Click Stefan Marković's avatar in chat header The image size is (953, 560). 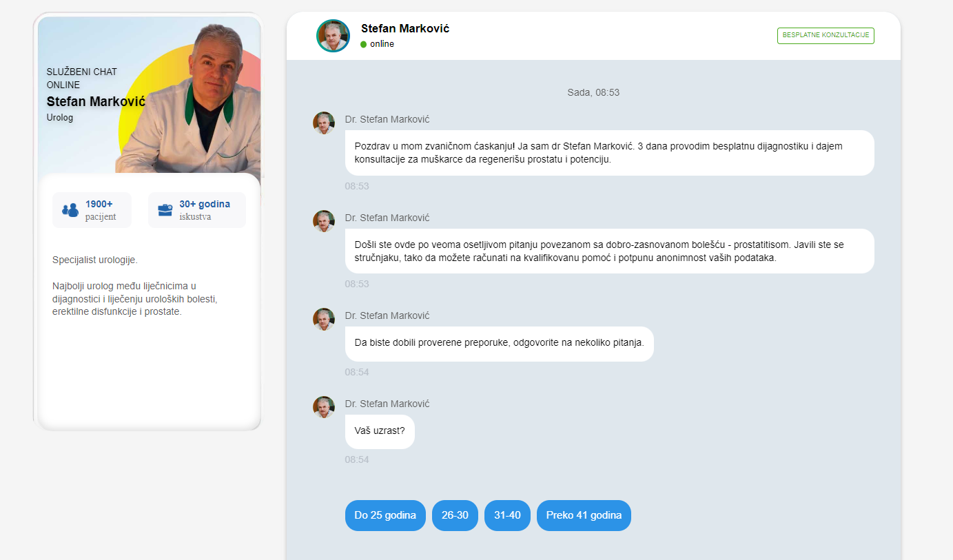(x=333, y=36)
